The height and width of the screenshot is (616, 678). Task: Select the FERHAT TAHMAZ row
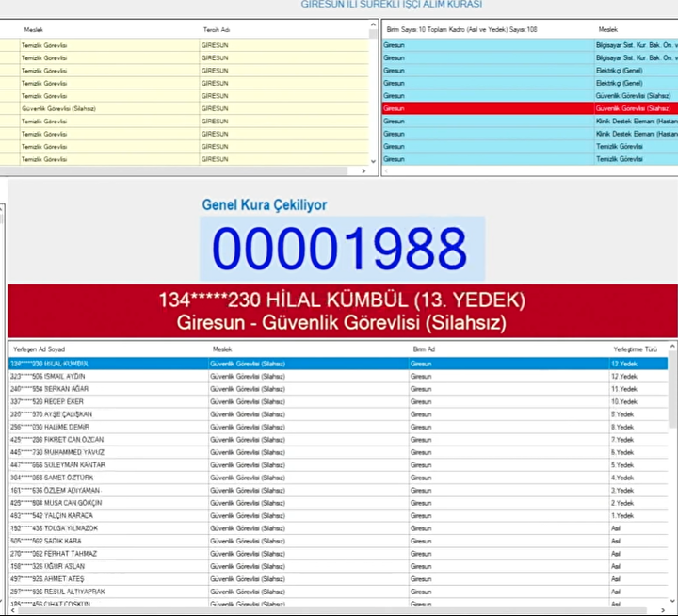338,554
